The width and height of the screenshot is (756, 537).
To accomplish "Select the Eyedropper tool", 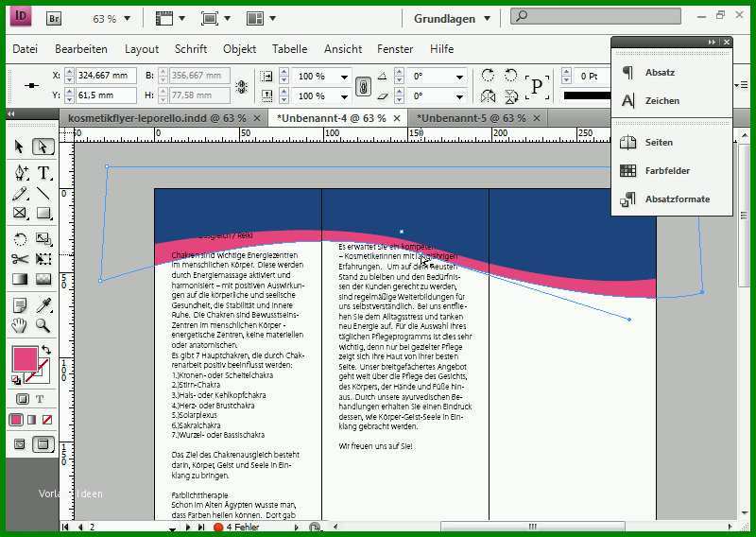I will pyautogui.click(x=43, y=305).
